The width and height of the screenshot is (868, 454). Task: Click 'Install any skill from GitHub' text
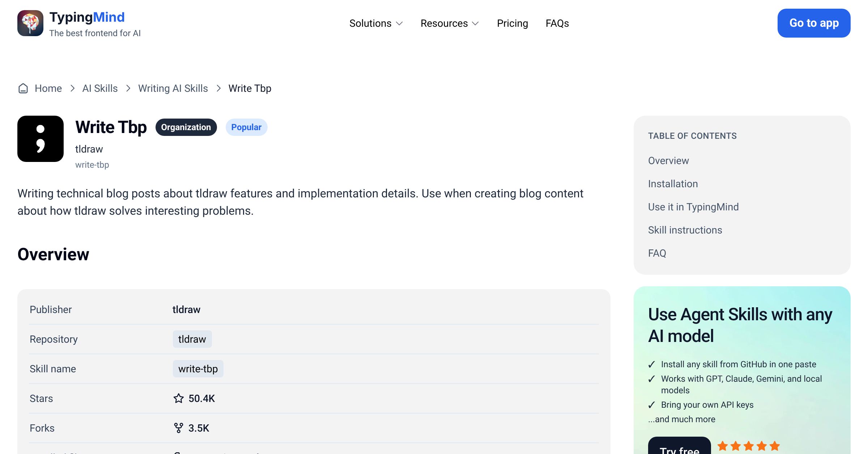739,364
